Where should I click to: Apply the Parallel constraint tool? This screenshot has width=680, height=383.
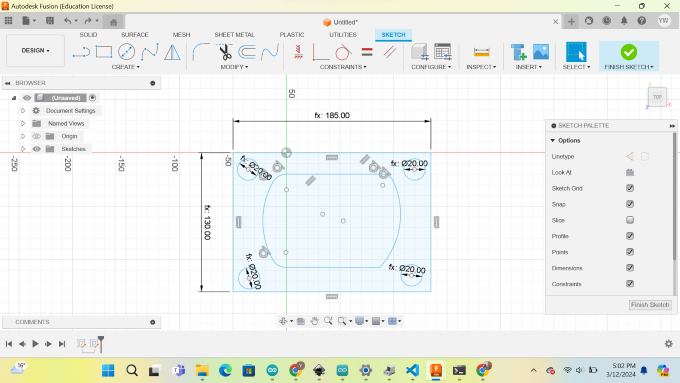(x=390, y=52)
